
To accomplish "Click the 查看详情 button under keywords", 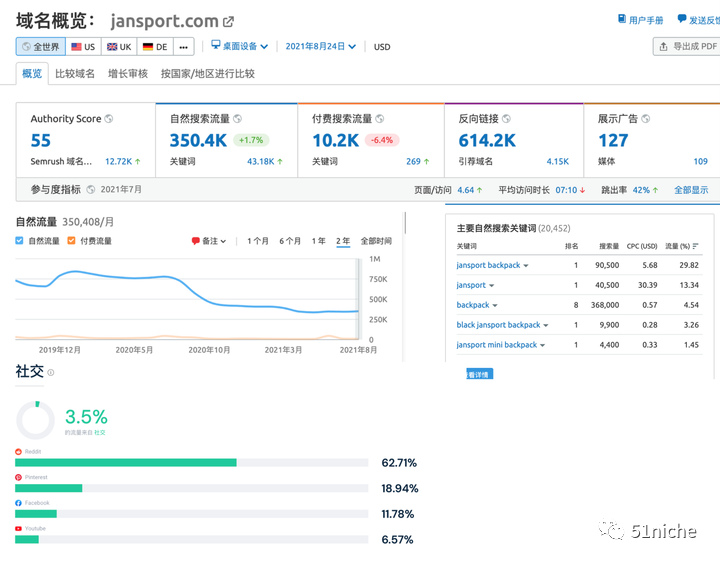I will click(x=479, y=374).
